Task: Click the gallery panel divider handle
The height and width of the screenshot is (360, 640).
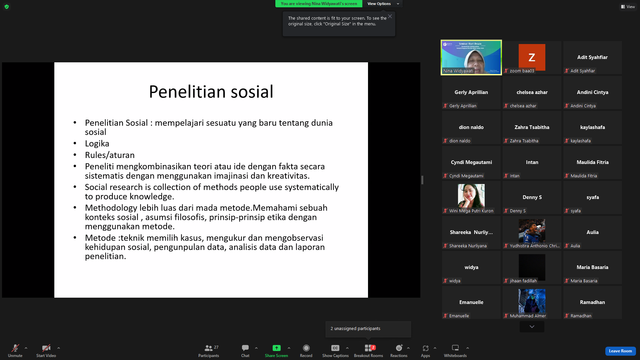Action: pos(422,180)
